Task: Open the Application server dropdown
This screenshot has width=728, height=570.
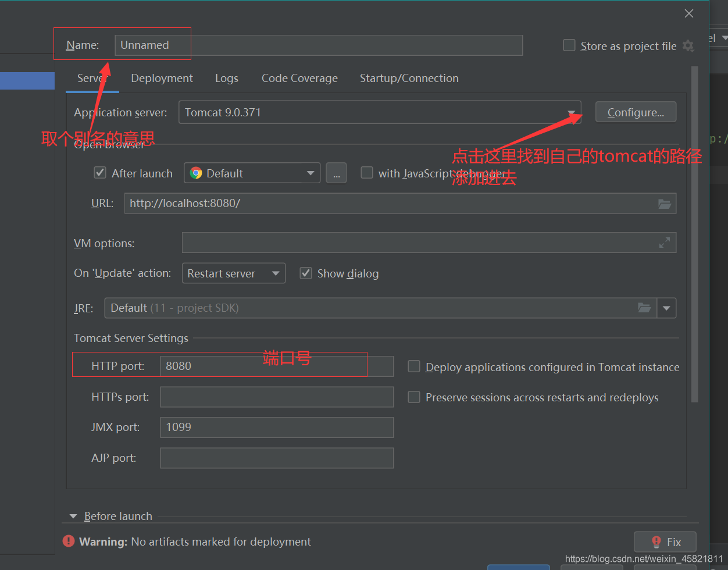Action: pyautogui.click(x=380, y=112)
